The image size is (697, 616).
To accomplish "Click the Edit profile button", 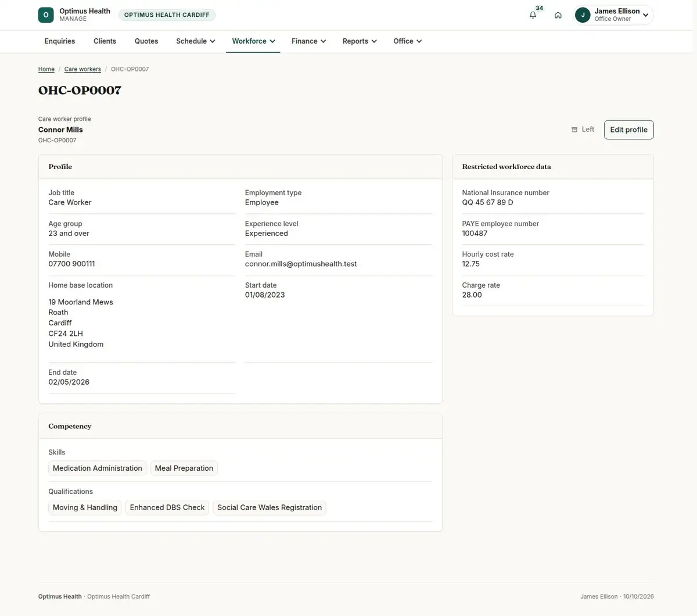I will point(628,130).
